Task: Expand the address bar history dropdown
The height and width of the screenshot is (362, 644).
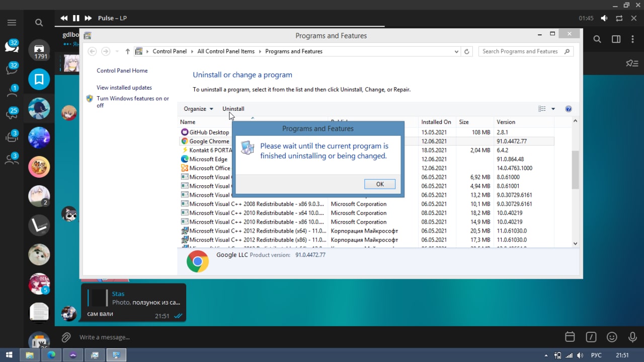Action: (x=456, y=51)
